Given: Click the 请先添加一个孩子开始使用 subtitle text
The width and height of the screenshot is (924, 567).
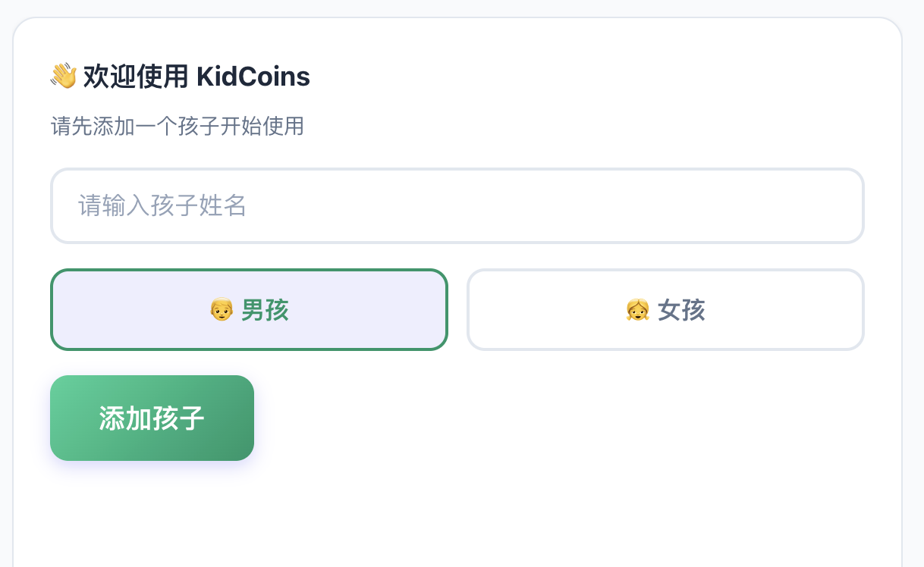Looking at the screenshot, I should tap(178, 126).
